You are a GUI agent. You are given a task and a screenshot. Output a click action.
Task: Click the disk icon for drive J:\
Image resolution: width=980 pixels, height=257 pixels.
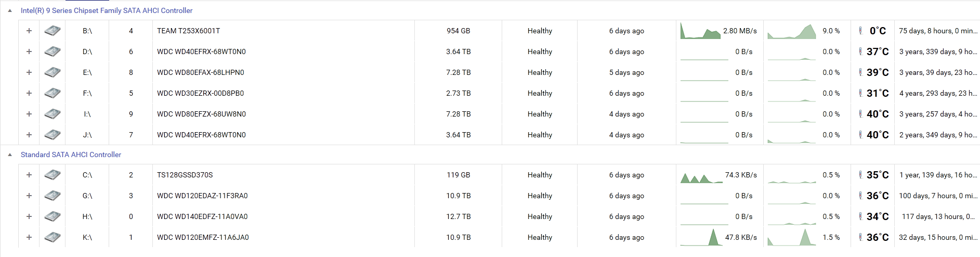52,135
